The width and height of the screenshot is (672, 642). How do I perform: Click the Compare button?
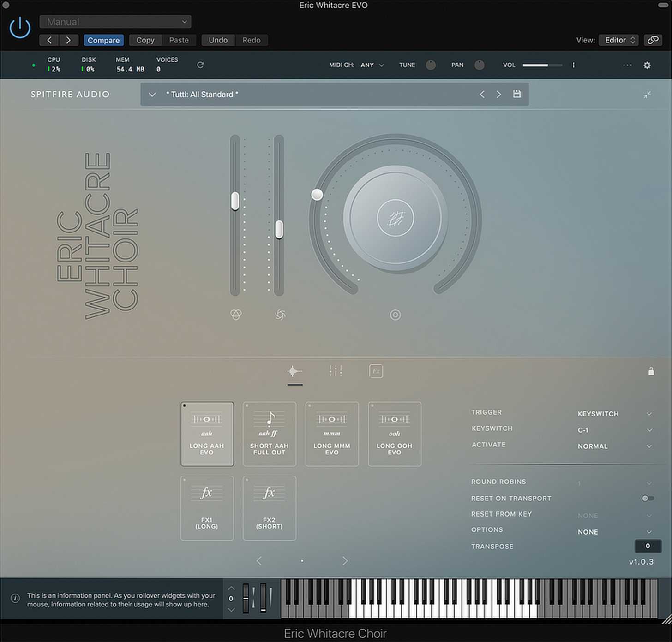tap(103, 40)
